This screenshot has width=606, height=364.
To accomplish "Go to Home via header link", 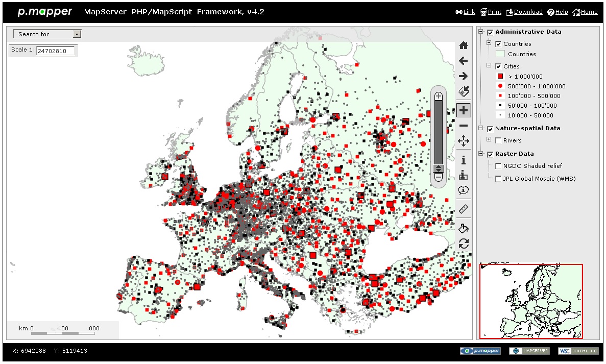I will [x=585, y=12].
